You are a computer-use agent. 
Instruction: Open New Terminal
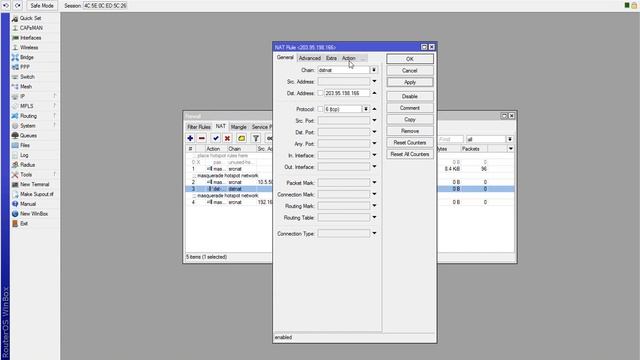[x=34, y=184]
